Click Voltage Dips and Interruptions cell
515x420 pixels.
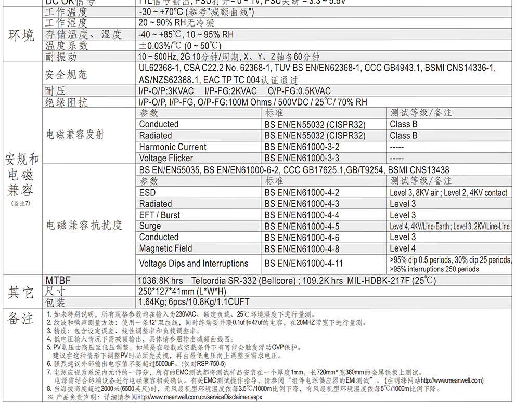point(194,264)
